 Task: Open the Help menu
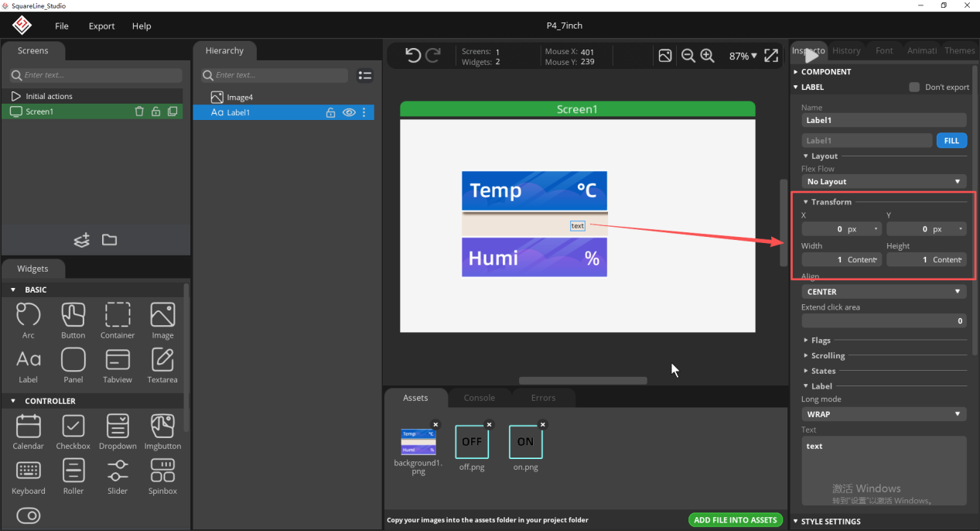tap(142, 26)
